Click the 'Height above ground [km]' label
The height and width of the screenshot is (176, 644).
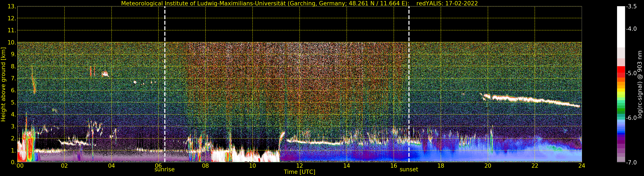pyautogui.click(x=3, y=84)
